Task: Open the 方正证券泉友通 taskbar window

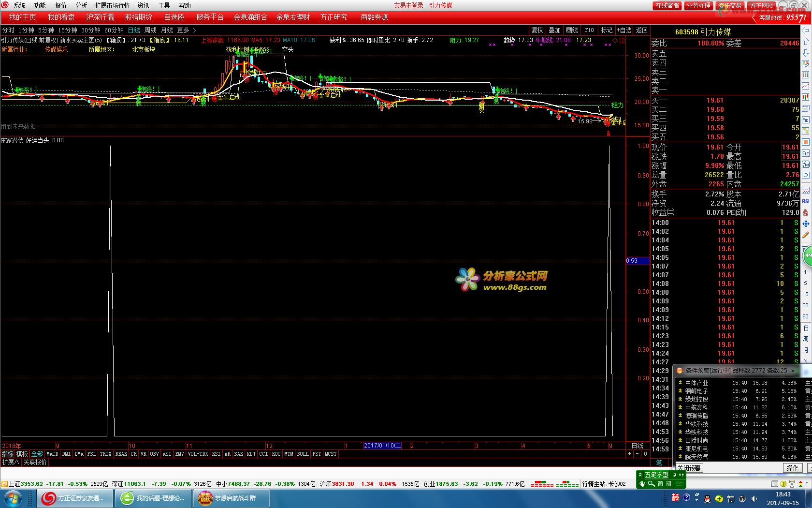Action: (75, 498)
